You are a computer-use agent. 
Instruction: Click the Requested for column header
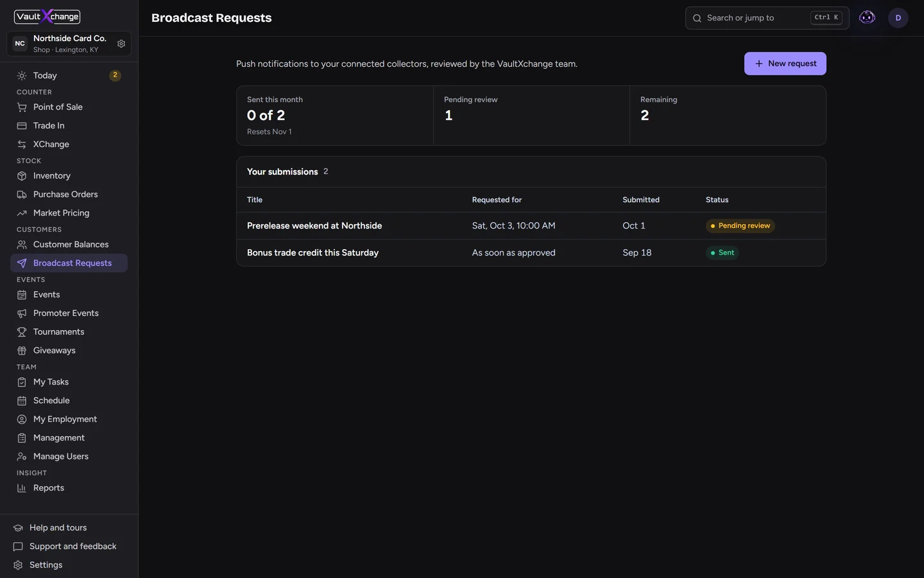[x=497, y=200]
